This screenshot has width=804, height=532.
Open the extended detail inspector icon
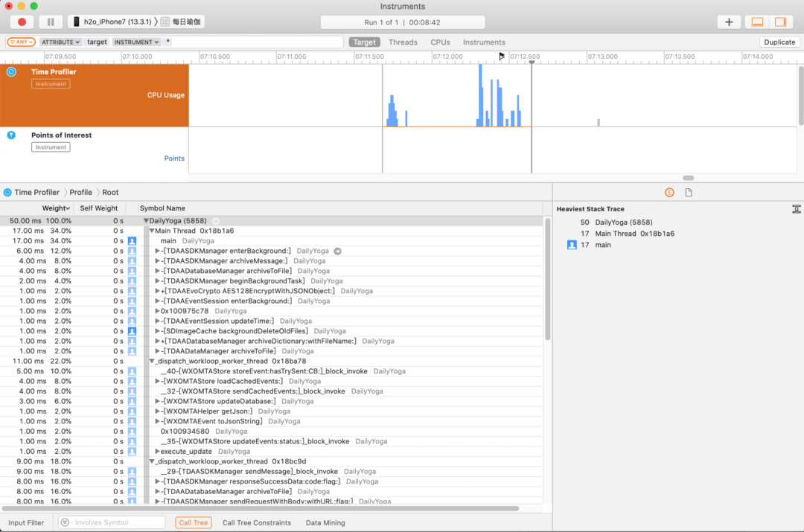coord(669,193)
